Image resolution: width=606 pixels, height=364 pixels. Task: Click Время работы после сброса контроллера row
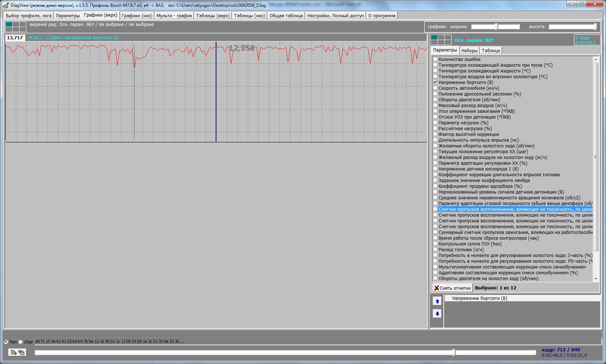488,238
